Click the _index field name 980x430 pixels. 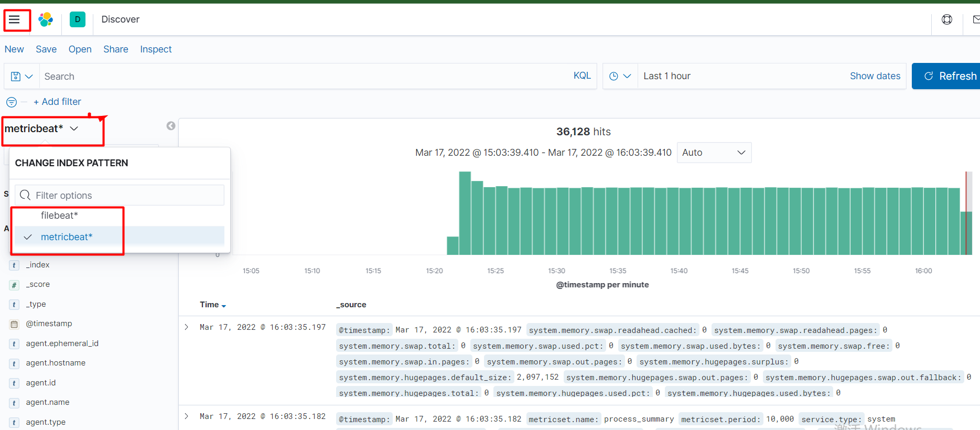pos(38,265)
